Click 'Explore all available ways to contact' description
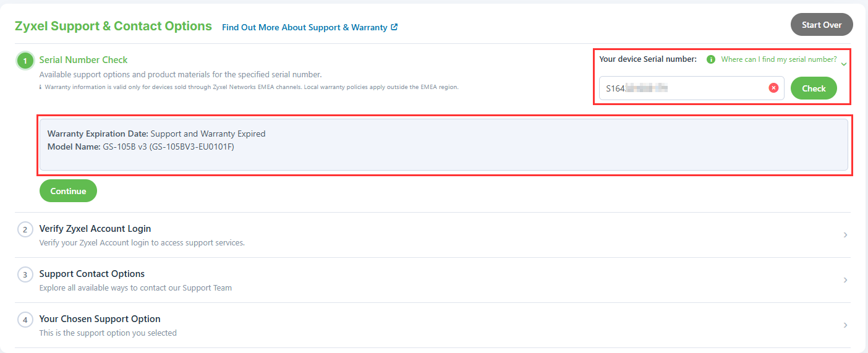This screenshot has width=868, height=353. pos(136,288)
